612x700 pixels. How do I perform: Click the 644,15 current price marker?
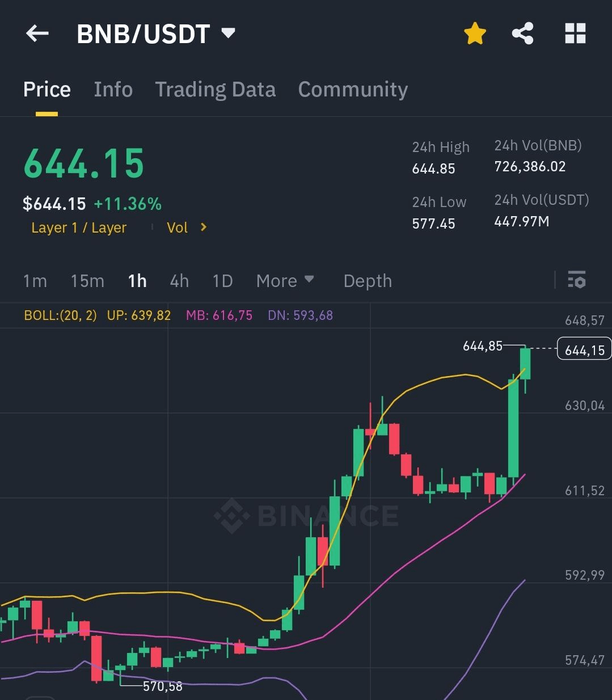[x=584, y=351]
